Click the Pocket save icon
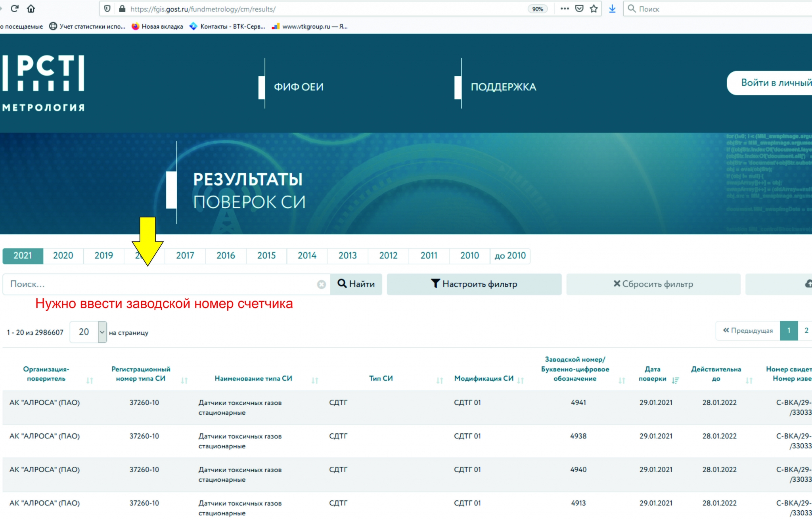This screenshot has height=521, width=812. [579, 9]
